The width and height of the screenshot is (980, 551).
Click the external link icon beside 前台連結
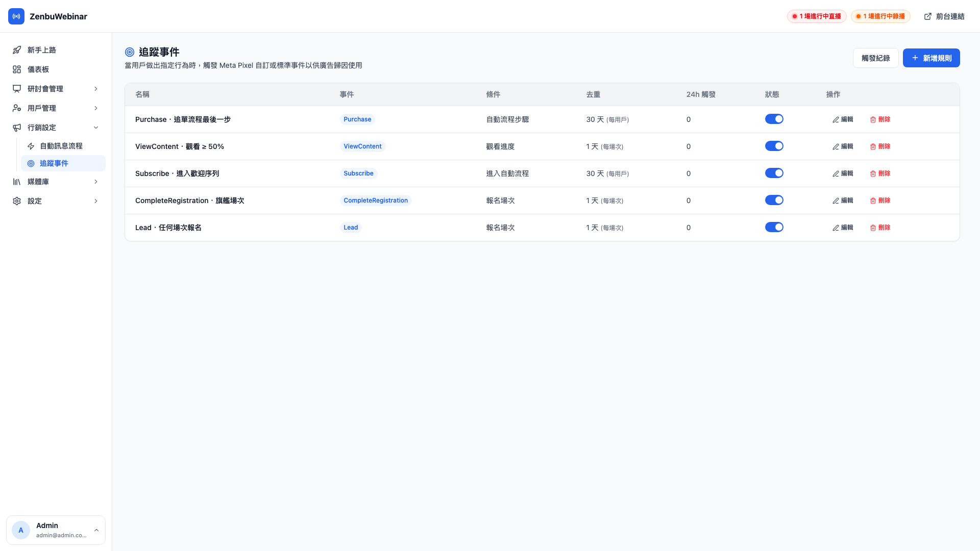click(928, 16)
